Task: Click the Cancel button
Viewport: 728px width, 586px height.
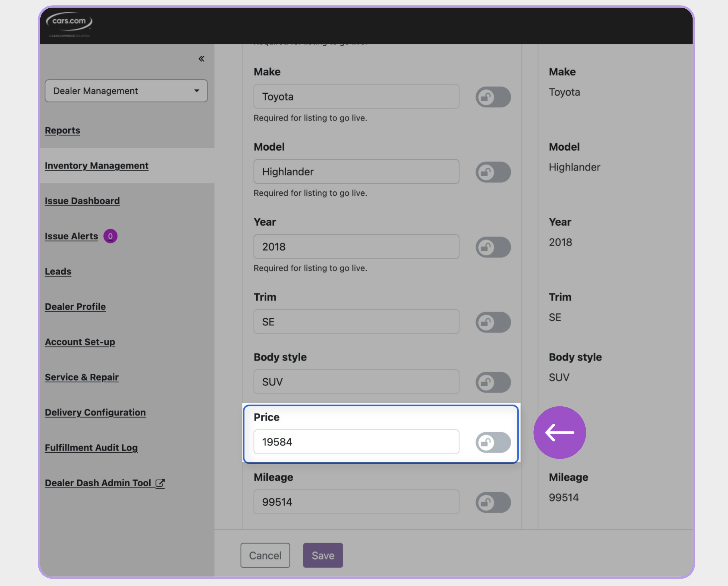Action: coord(265,555)
